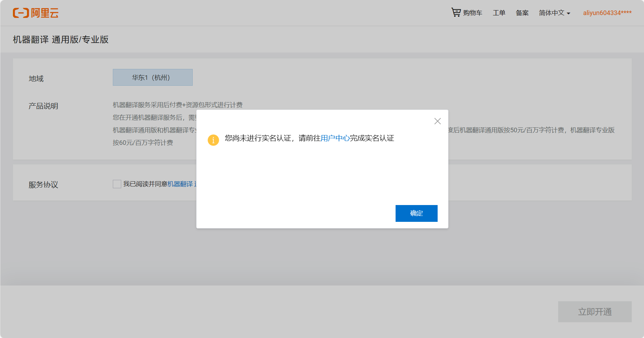The height and width of the screenshot is (338, 644).
Task: Click the Alibaba Cloud logo
Action: (35, 13)
